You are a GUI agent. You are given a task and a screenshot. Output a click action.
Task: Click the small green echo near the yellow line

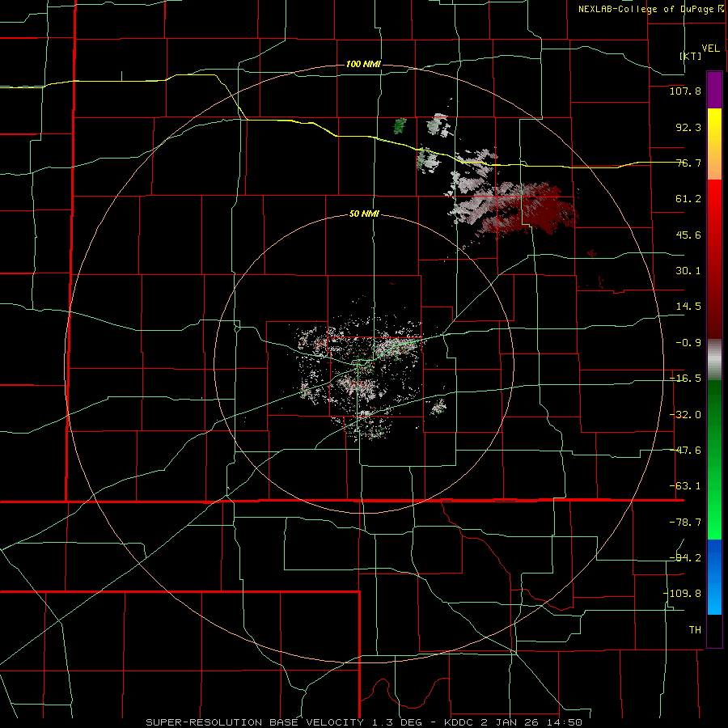point(400,126)
